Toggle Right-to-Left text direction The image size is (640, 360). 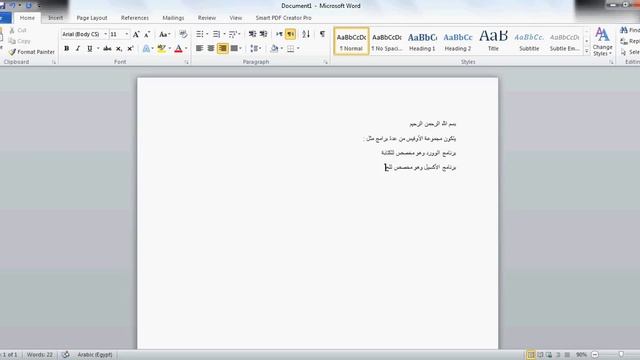291,34
